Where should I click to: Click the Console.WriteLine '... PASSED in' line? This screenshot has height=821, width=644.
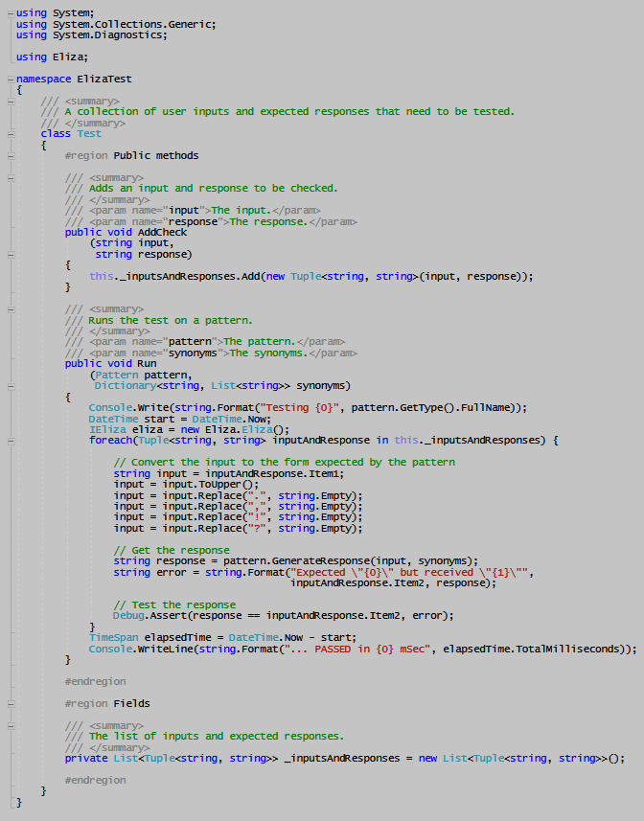pos(363,649)
